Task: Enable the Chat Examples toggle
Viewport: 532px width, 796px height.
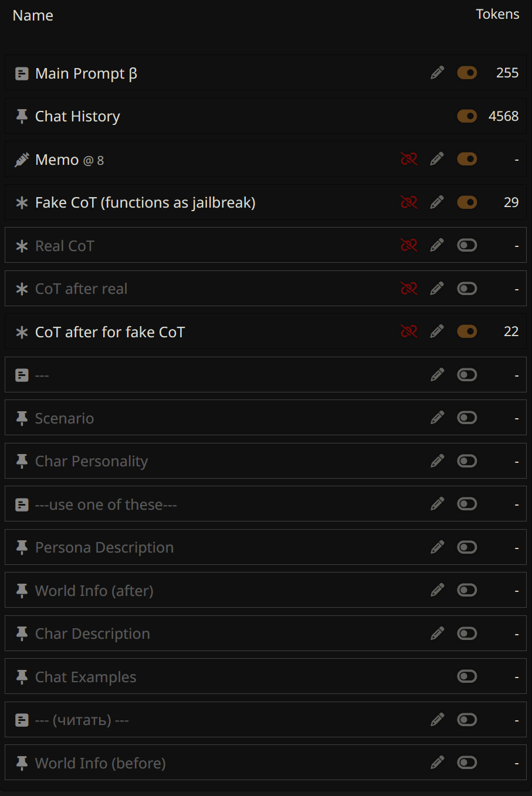Action: click(x=467, y=676)
